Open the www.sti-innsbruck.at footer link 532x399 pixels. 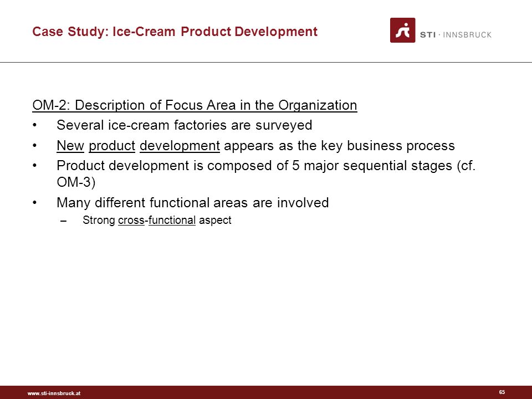coord(54,393)
